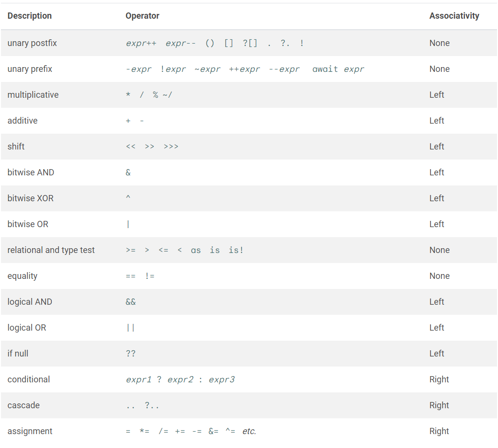This screenshot has height=448, width=498.
Task: Click the '&&' logical AND operator
Action: [x=130, y=302]
